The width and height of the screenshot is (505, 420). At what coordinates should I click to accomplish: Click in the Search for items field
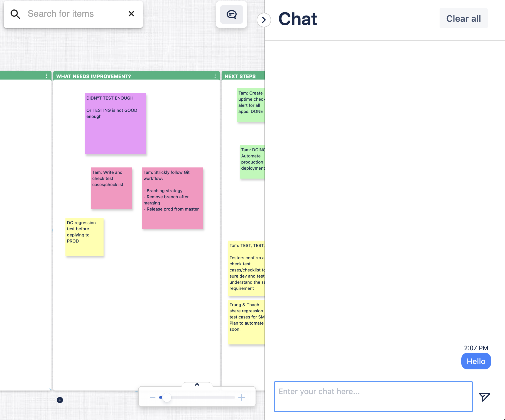(75, 14)
